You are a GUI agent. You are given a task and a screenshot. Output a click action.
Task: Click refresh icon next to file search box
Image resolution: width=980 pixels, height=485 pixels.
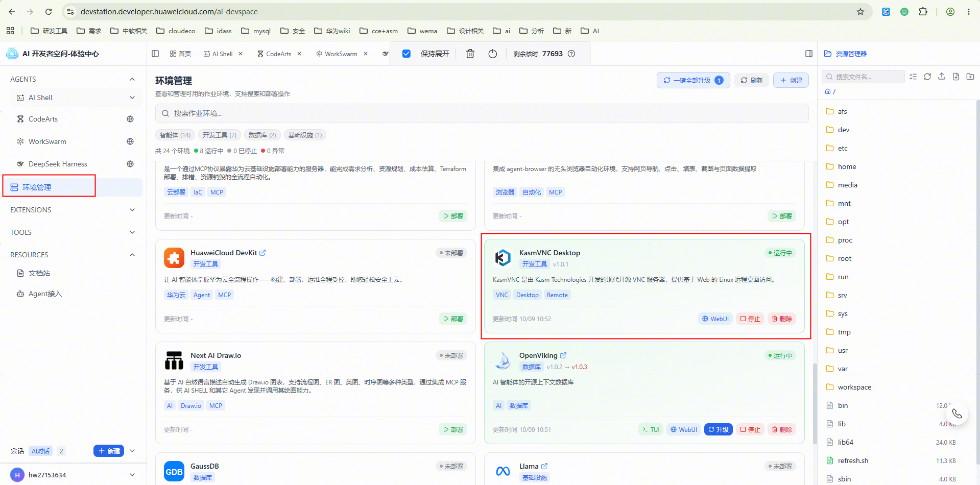(927, 77)
